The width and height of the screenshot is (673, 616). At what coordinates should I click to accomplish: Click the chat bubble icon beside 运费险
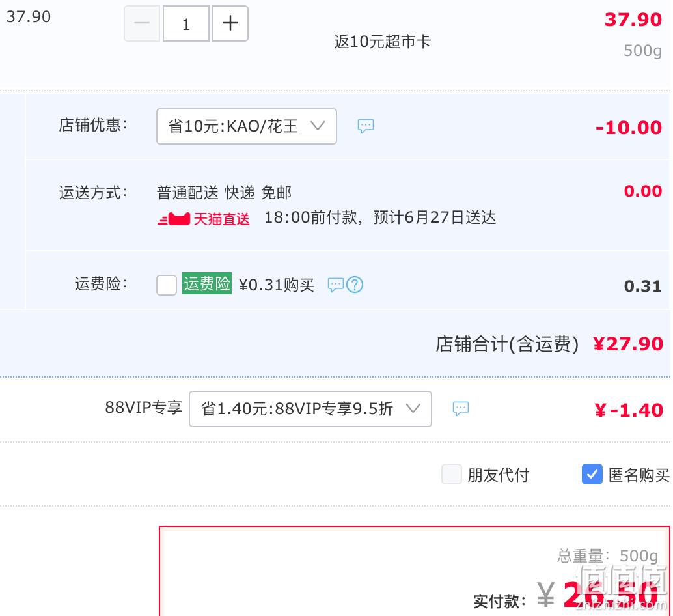click(336, 285)
